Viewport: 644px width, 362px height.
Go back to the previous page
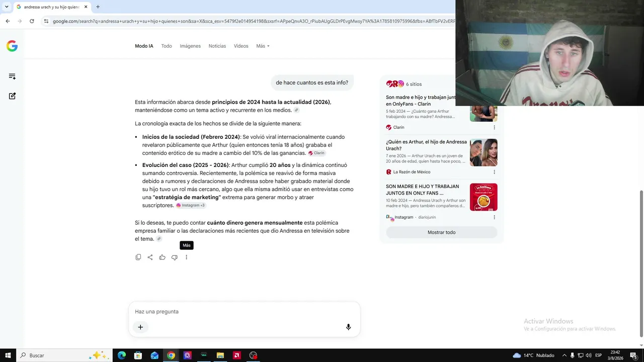coord(8,21)
